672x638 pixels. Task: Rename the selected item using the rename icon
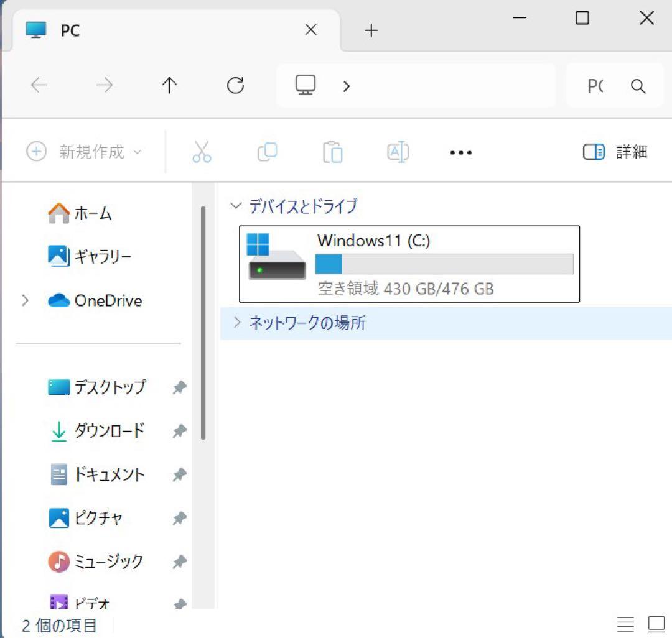tap(398, 152)
